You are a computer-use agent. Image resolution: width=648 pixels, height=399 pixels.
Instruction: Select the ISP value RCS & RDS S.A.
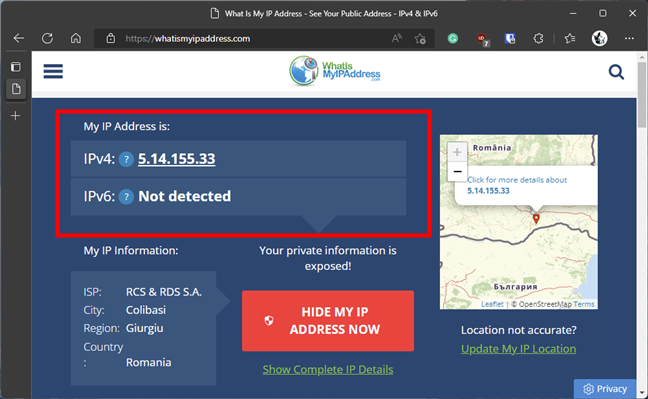pos(164,292)
